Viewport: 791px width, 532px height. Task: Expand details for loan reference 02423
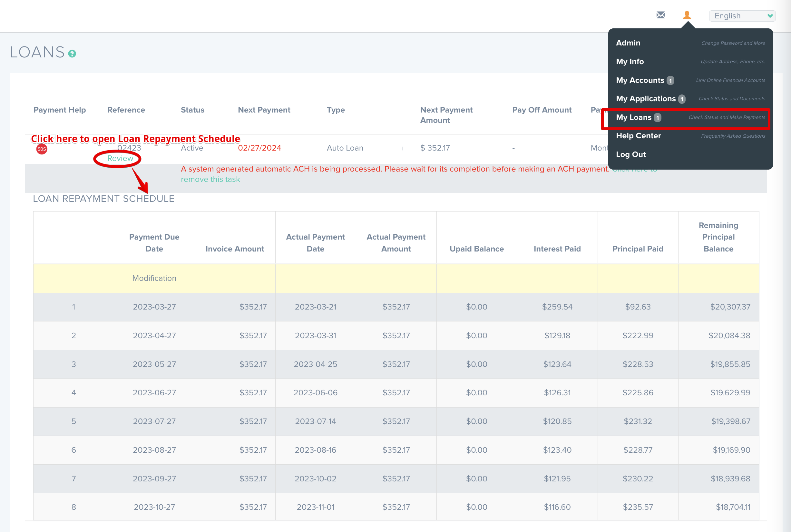point(130,148)
